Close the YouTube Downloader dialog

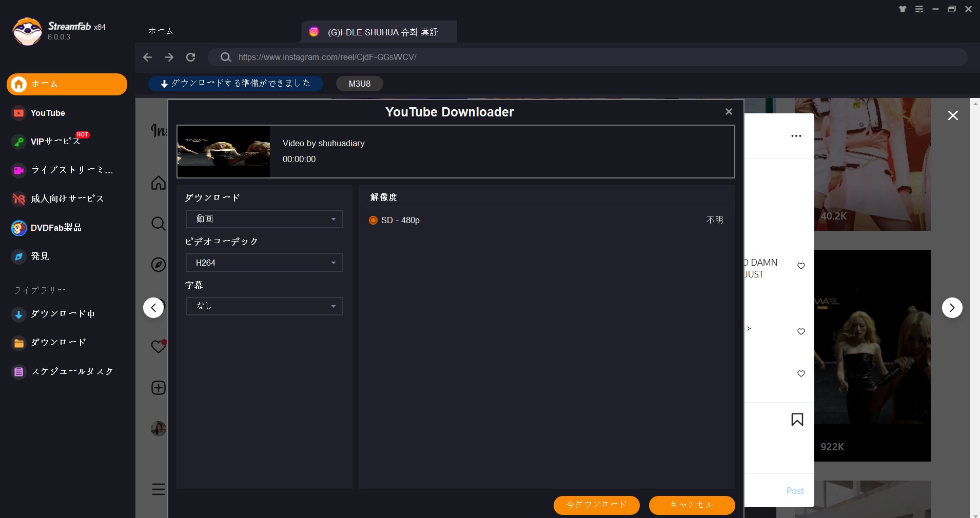click(729, 112)
